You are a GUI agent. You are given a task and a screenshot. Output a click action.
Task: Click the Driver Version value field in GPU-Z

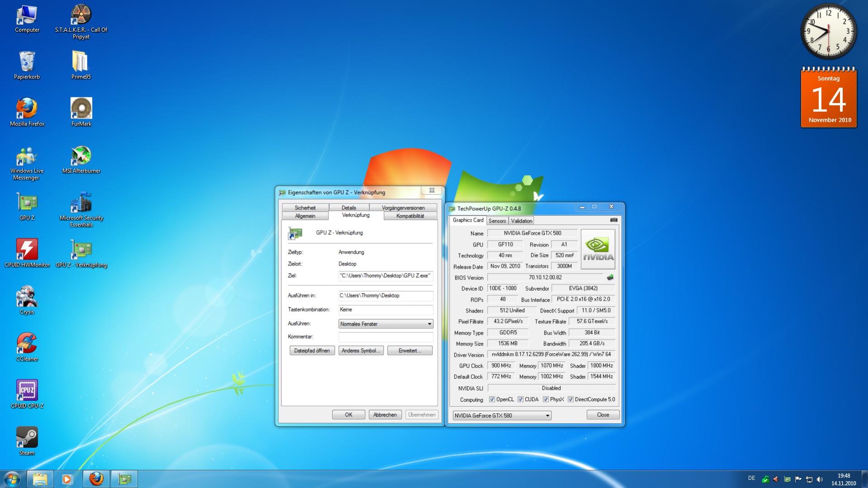tap(551, 355)
